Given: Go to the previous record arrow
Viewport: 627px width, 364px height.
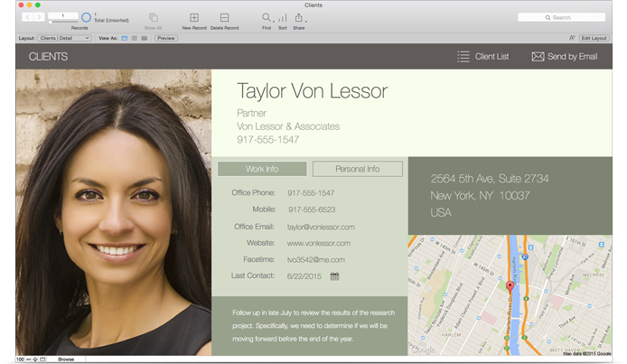Looking at the screenshot, I should 28,17.
